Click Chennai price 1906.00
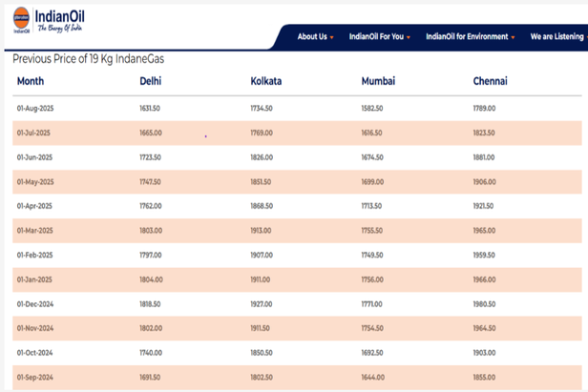The width and height of the screenshot is (588, 392). 485,182
